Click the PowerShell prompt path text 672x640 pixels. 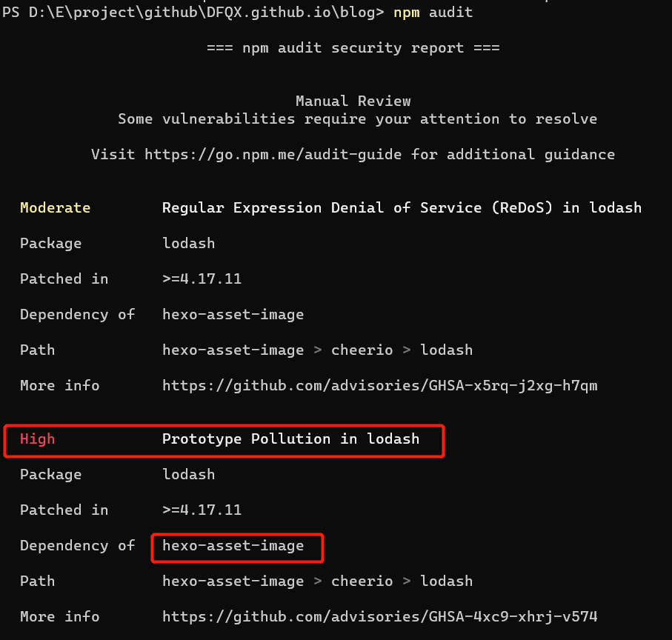tap(193, 13)
